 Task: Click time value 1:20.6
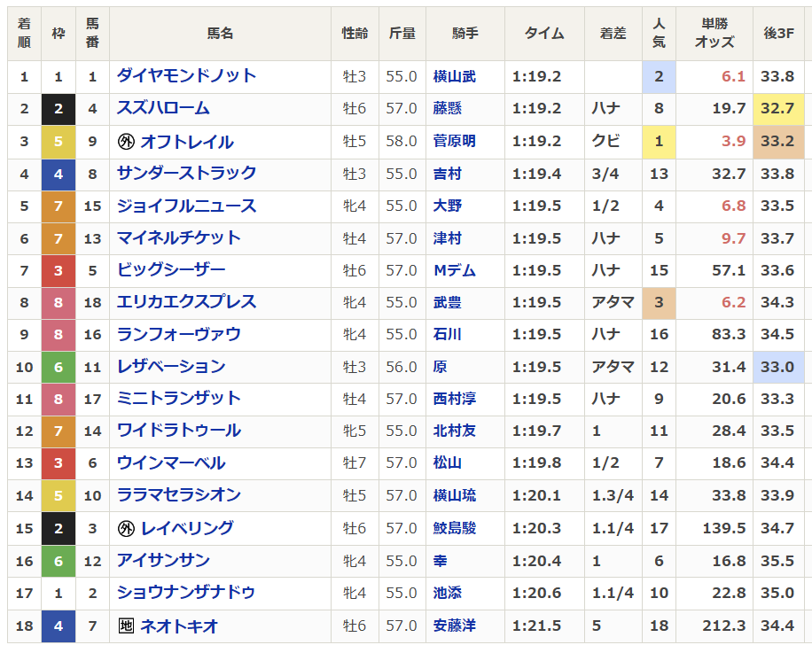536,593
